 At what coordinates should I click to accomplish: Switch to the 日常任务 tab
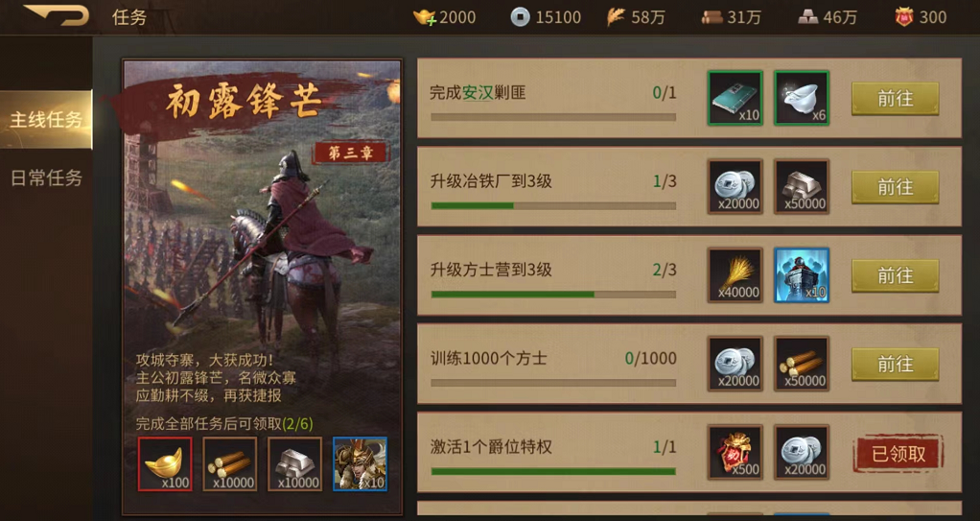(x=46, y=178)
